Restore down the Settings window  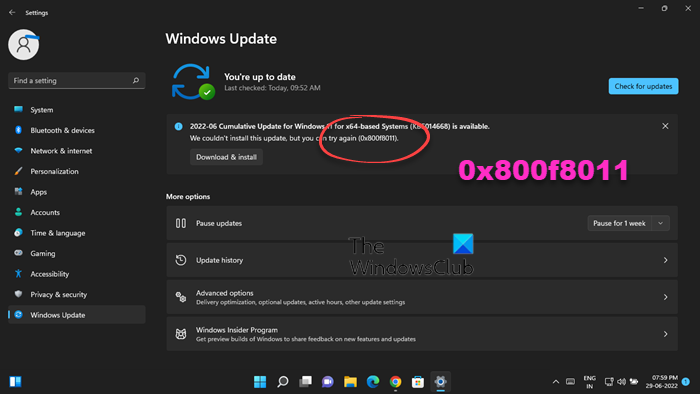(665, 8)
